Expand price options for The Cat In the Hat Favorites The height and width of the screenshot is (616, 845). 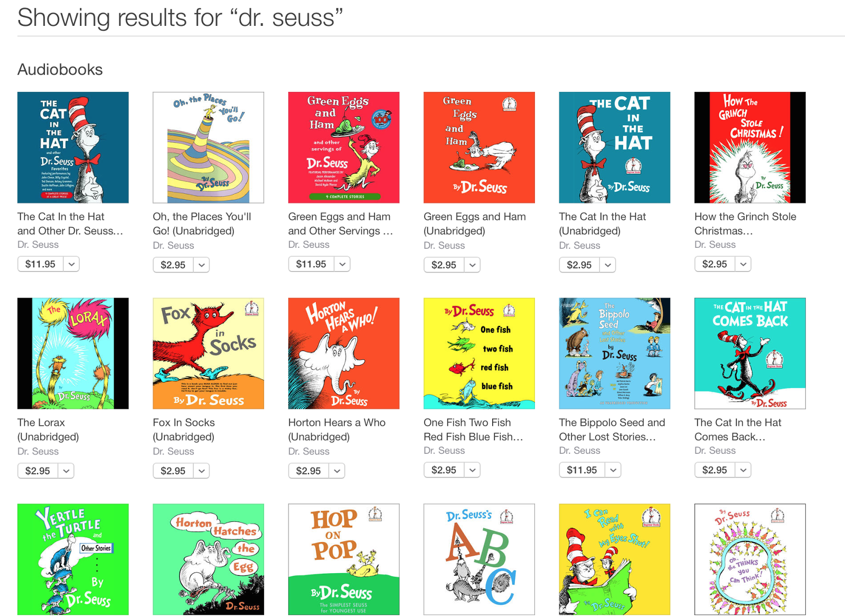[73, 264]
